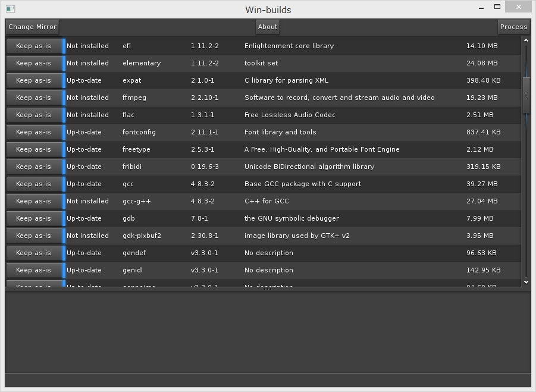Click 'Unicode BiDirectional algorithm library' description
The image size is (536, 392).
[x=309, y=167]
